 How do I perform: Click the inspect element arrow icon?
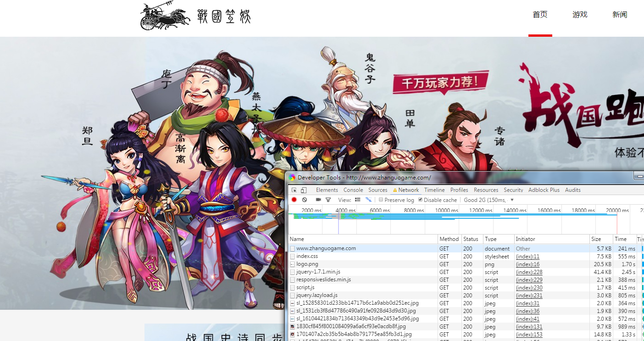coord(294,190)
